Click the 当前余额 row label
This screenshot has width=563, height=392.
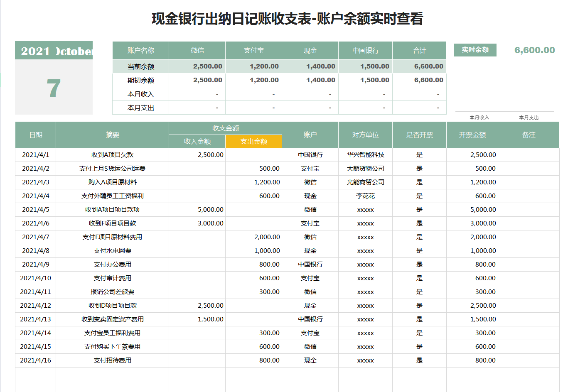click(x=140, y=66)
